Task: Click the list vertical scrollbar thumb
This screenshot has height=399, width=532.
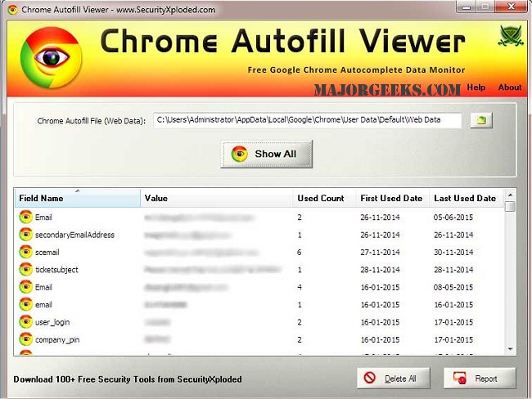Action: pyautogui.click(x=510, y=206)
